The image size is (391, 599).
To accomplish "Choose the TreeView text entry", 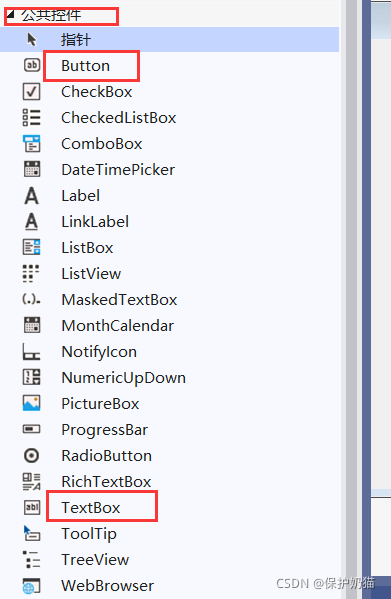I will pos(95,560).
